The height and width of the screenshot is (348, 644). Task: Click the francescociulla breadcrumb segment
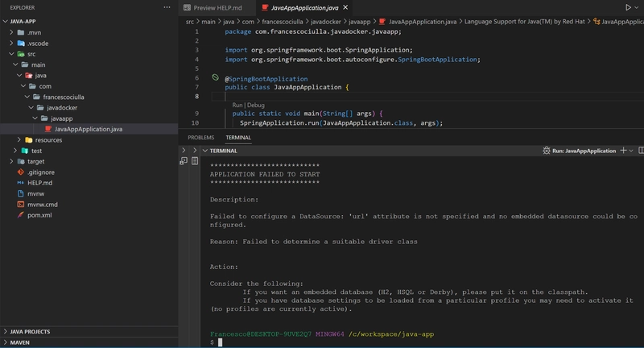pyautogui.click(x=283, y=22)
